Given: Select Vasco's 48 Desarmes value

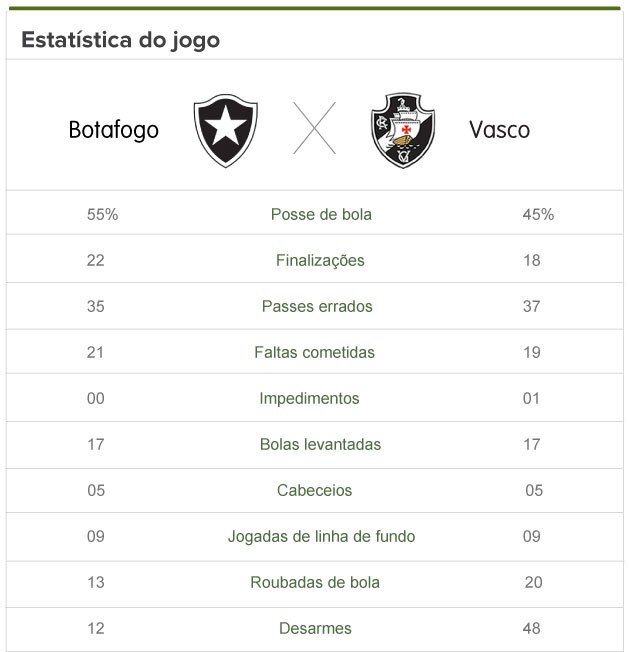Looking at the screenshot, I should point(531,629).
